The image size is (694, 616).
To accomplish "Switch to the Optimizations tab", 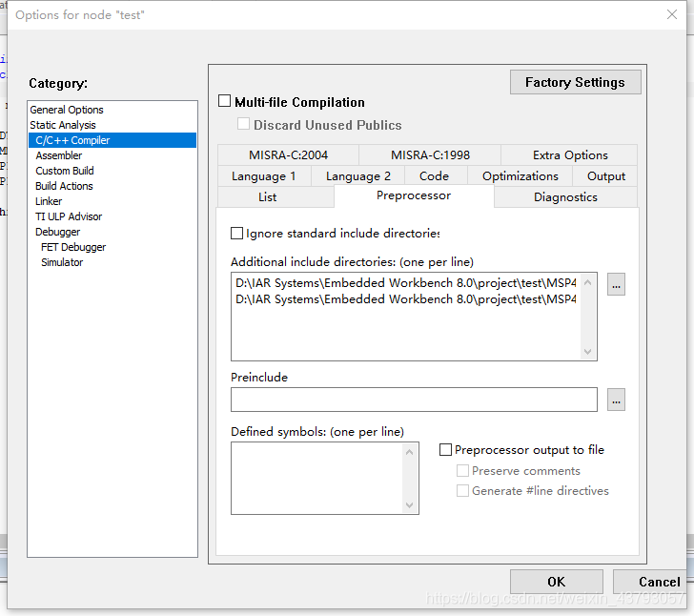I will (520, 176).
